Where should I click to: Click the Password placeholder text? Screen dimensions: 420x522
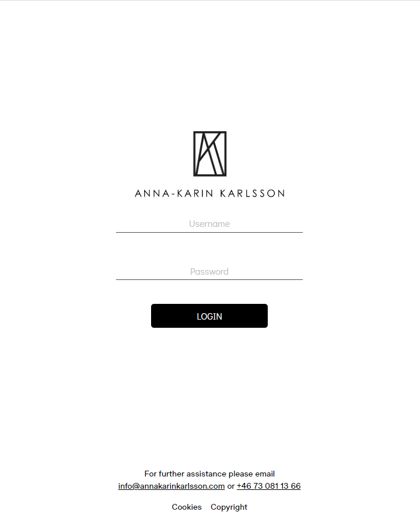tap(209, 272)
